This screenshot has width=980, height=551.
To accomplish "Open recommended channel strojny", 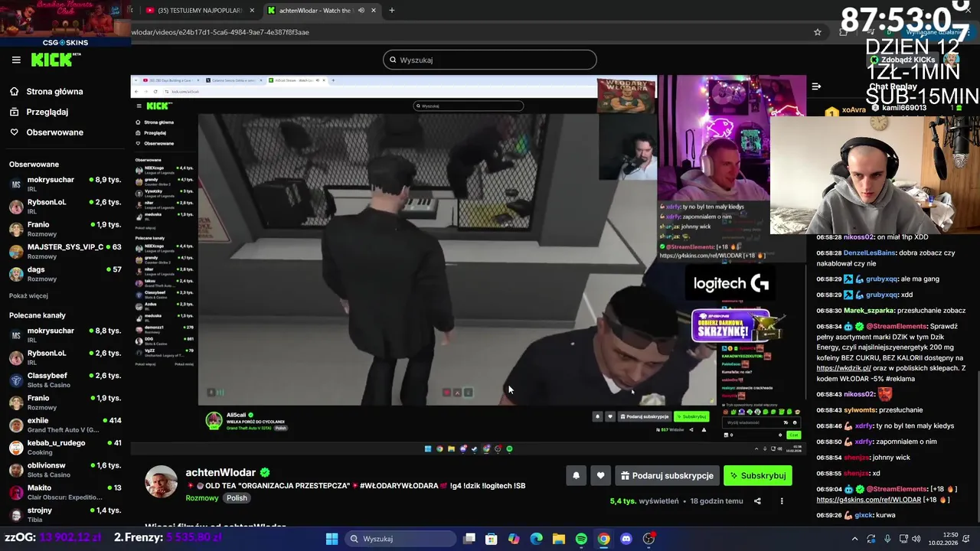I will 65,514.
